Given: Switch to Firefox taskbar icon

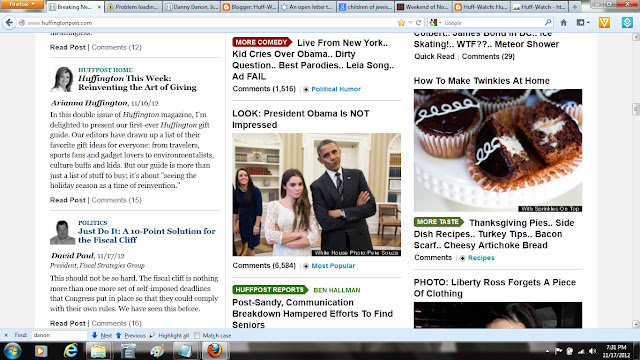Looking at the screenshot, I should pos(215,351).
